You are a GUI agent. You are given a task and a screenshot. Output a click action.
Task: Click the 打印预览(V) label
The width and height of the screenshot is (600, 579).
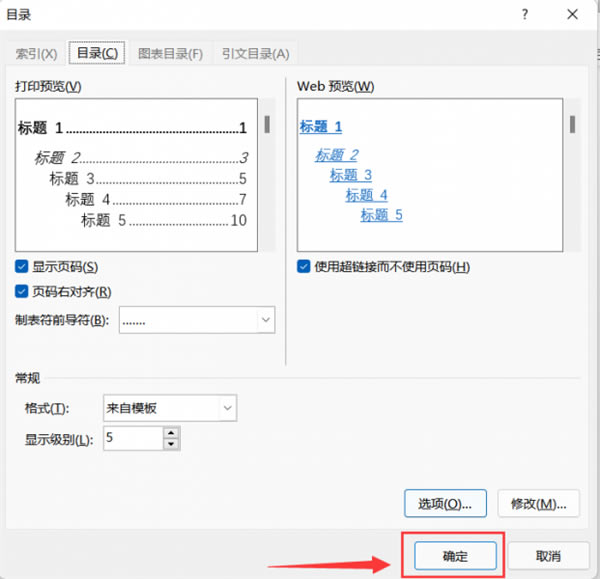pyautogui.click(x=48, y=86)
